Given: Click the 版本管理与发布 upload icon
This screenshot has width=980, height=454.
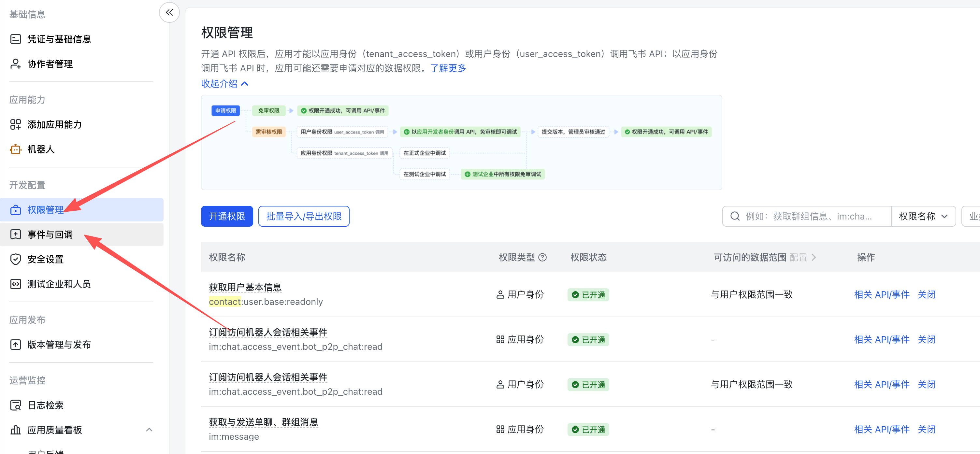Looking at the screenshot, I should (x=16, y=345).
